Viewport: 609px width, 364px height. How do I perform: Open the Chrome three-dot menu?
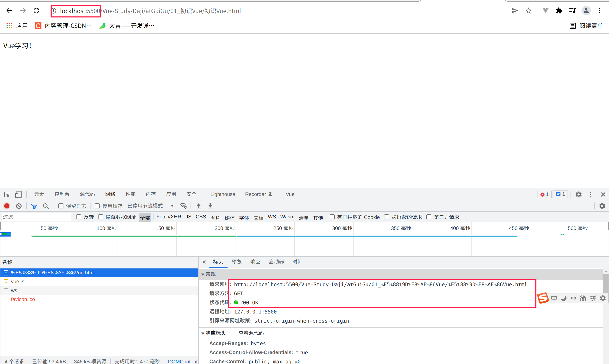pyautogui.click(x=599, y=11)
